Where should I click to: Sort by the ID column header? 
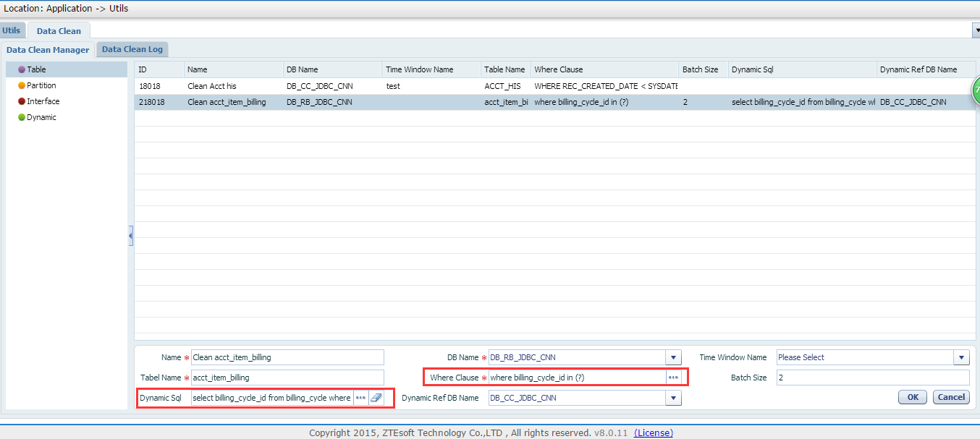point(159,69)
